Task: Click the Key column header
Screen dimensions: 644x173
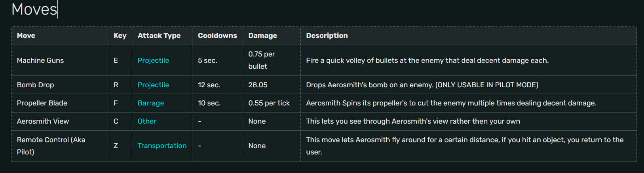Action: tap(120, 36)
